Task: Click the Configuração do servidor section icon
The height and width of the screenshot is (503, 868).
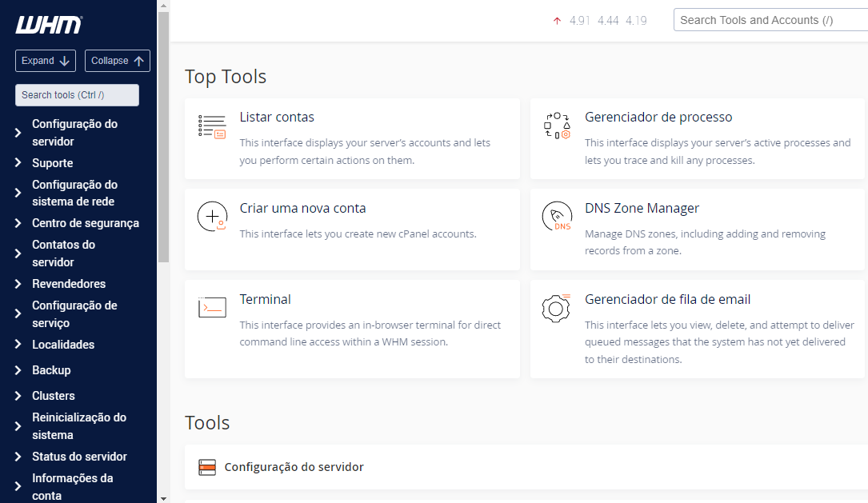Action: (207, 467)
